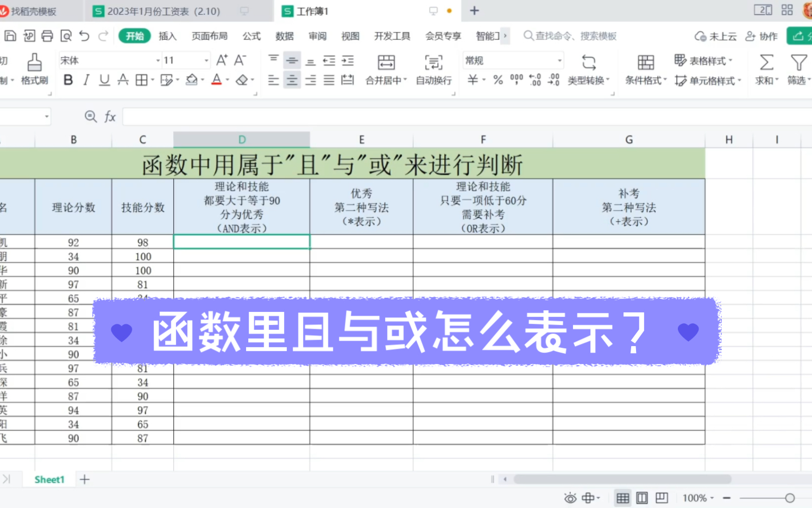Open number format dropdown 常规
This screenshot has width=812, height=508.
tap(559, 60)
